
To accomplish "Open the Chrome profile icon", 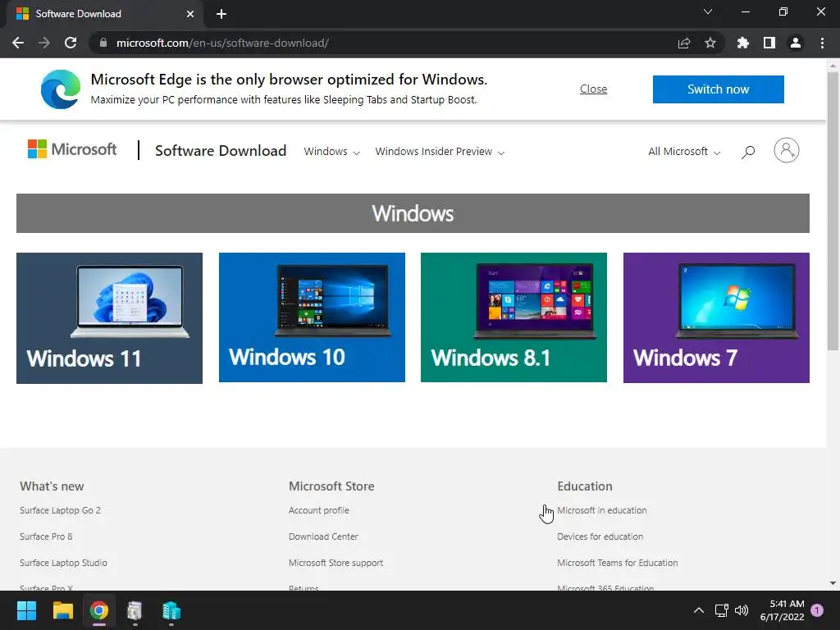I will pyautogui.click(x=795, y=43).
